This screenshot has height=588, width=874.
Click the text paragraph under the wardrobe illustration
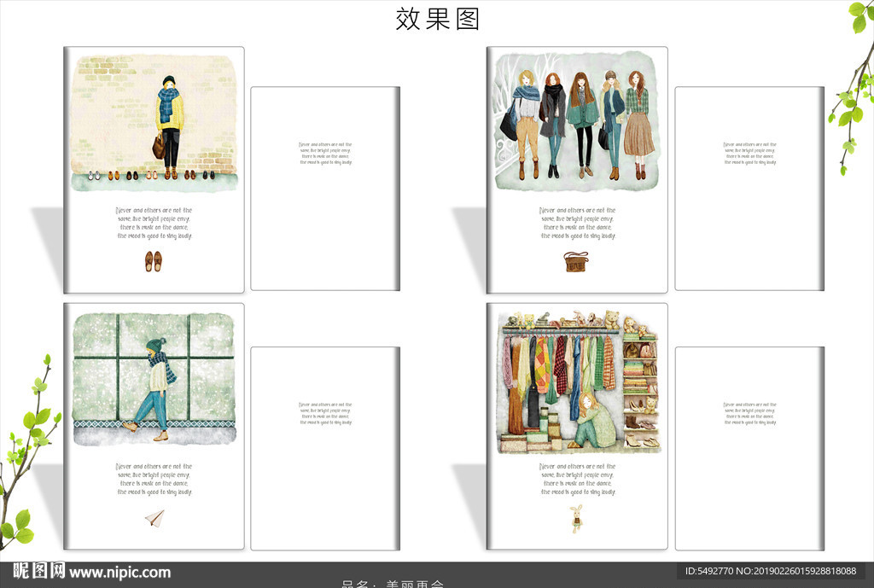578,480
